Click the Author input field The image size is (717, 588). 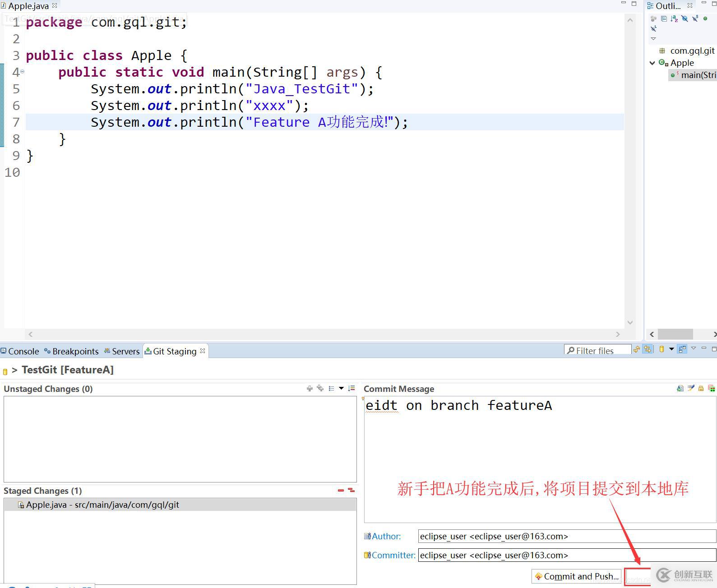(x=567, y=536)
